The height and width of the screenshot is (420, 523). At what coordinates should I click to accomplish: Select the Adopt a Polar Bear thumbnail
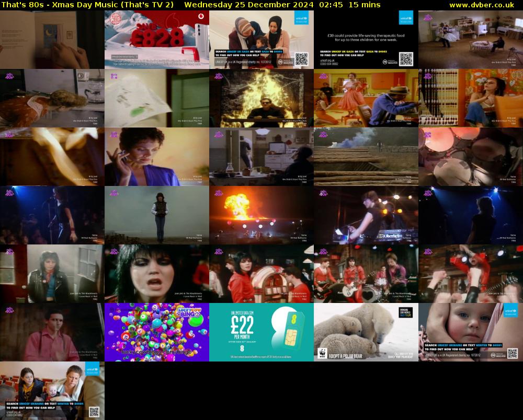pos(366,332)
